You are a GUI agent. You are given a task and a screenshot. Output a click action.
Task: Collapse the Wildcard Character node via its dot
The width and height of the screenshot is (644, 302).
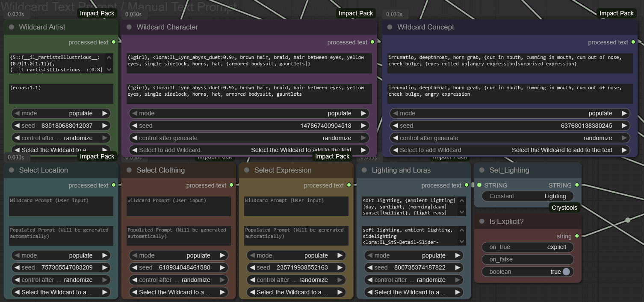pos(129,27)
